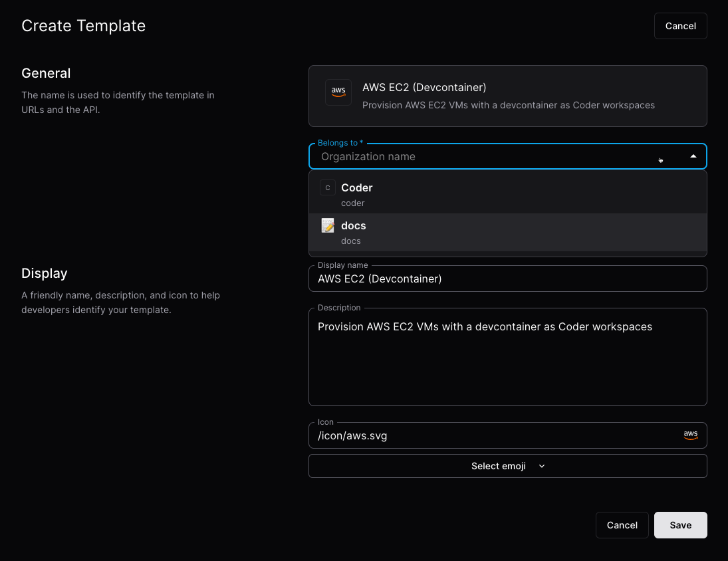728x561 pixels.
Task: Click the AWS logo in the template header
Action: pos(338,92)
